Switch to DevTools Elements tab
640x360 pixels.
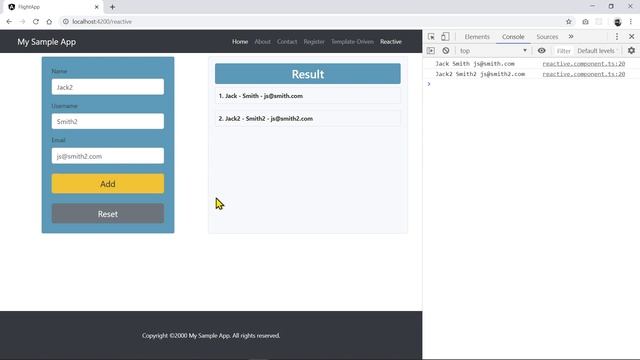click(x=477, y=37)
